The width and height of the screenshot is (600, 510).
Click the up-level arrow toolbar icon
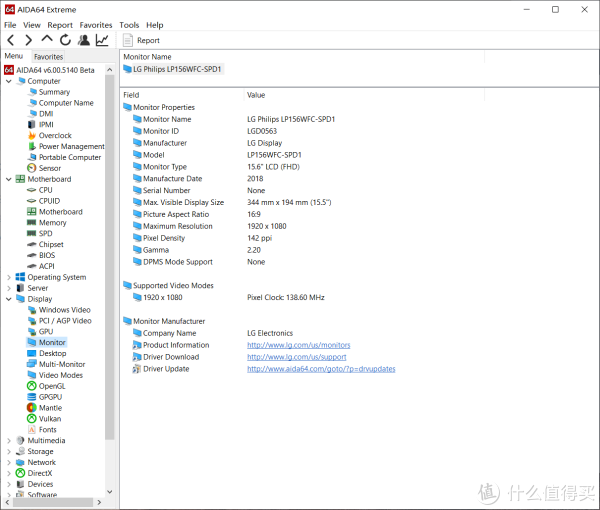pos(47,39)
